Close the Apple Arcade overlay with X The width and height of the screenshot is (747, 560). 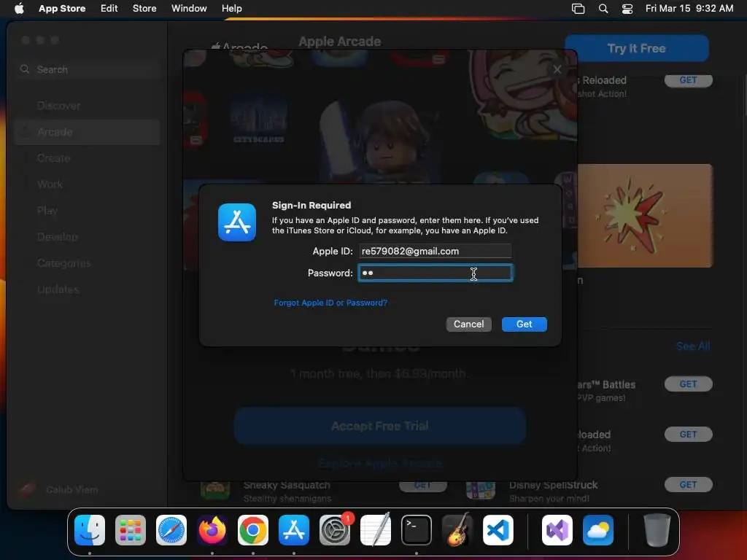557,69
